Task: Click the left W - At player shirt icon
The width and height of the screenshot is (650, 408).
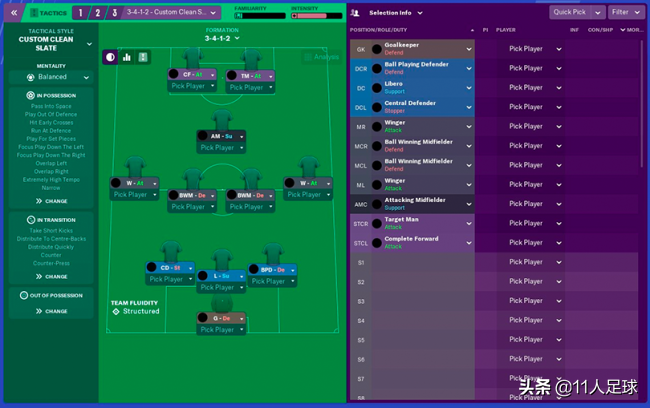Action: (135, 167)
